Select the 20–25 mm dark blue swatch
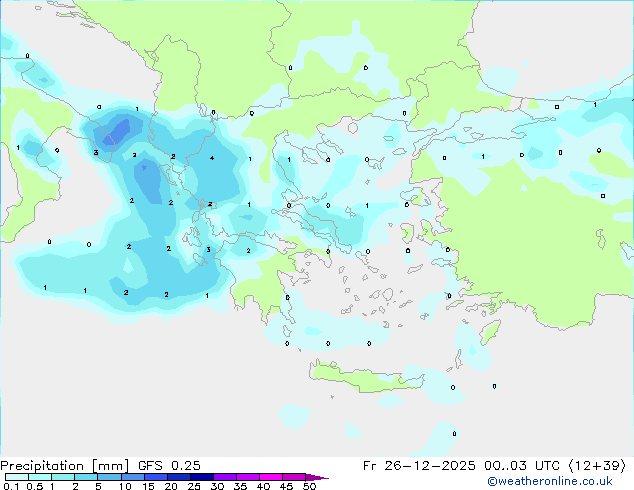 179,477
